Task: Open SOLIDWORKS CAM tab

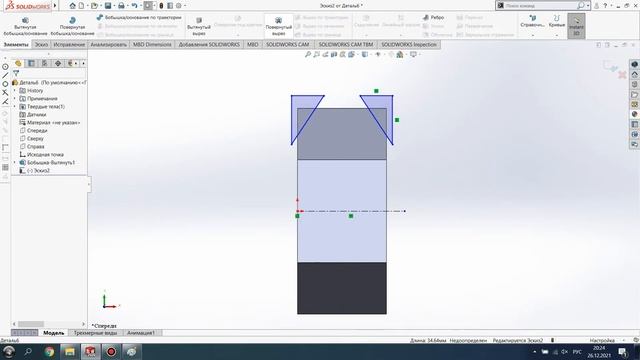Action: (x=288, y=44)
